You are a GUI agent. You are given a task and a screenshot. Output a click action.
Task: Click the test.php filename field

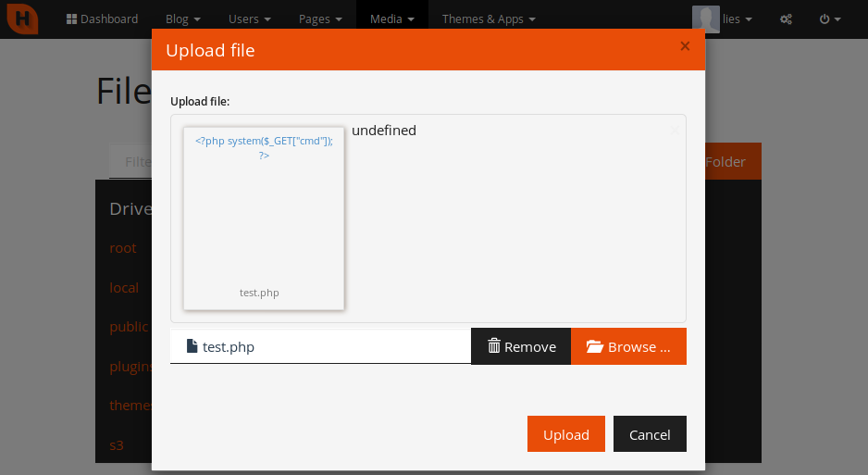pos(320,346)
